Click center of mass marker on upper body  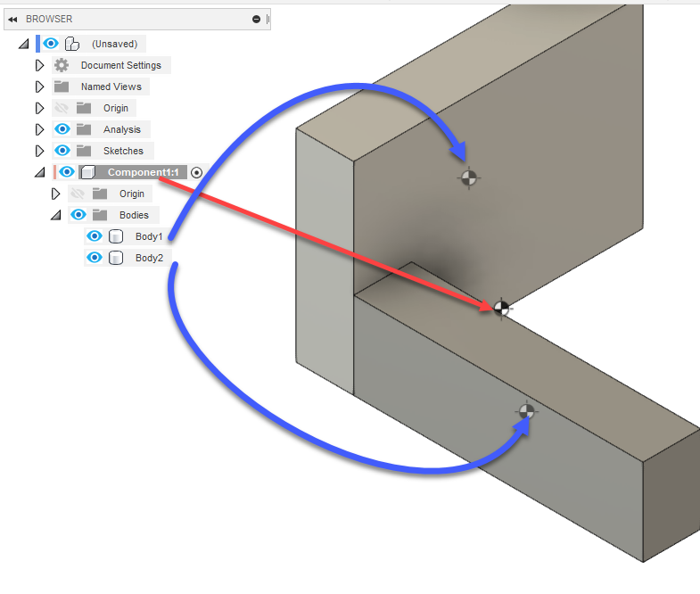click(469, 178)
